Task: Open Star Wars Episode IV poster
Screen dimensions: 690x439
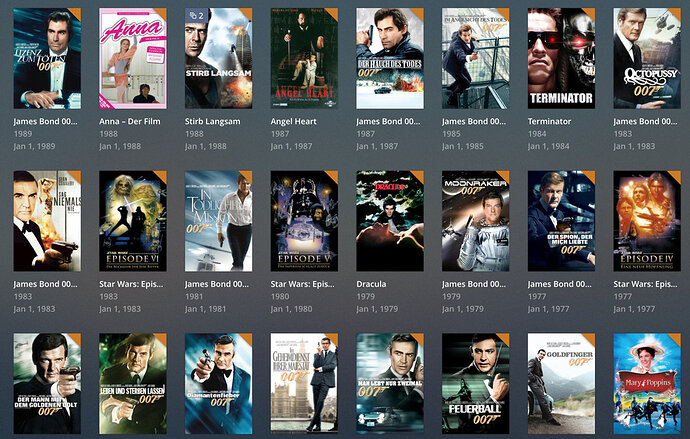Action: pyautogui.click(x=647, y=221)
